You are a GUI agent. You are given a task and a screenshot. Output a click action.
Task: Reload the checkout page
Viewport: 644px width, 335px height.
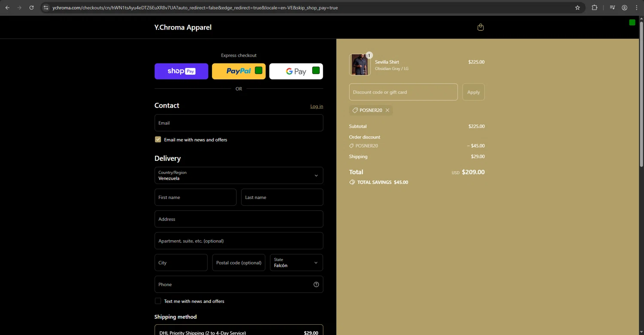click(x=31, y=8)
